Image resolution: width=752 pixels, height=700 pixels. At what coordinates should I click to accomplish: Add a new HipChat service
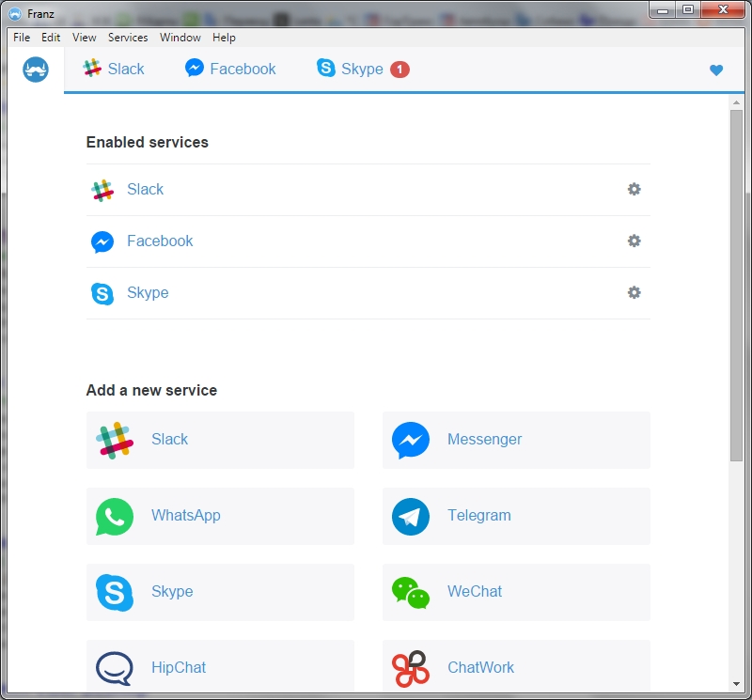220,666
